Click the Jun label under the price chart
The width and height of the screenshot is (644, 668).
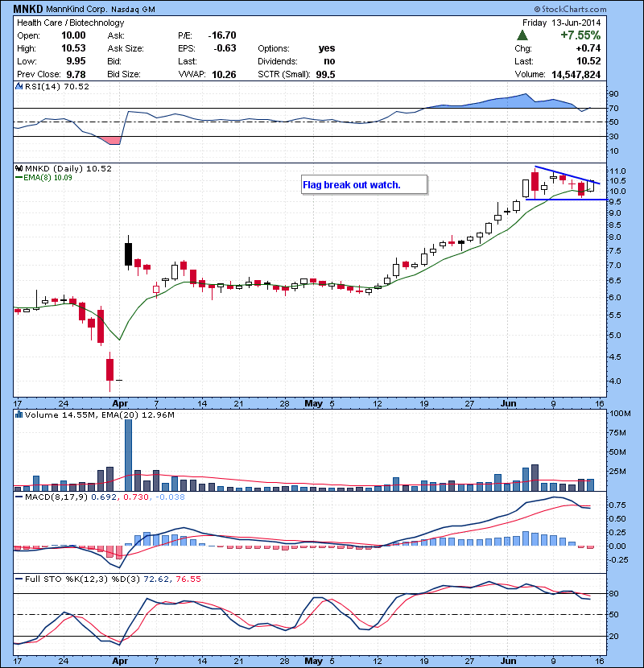click(x=509, y=403)
